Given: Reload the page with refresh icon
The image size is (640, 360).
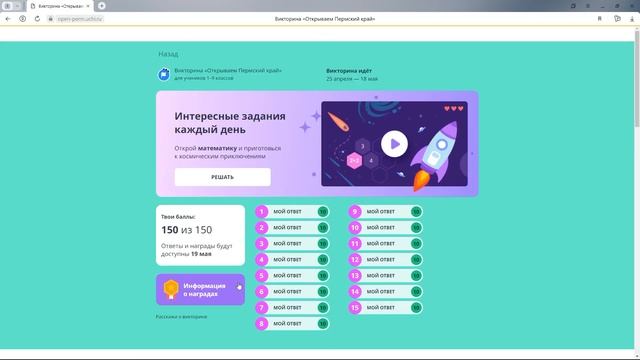Looking at the screenshot, I should point(37,19).
